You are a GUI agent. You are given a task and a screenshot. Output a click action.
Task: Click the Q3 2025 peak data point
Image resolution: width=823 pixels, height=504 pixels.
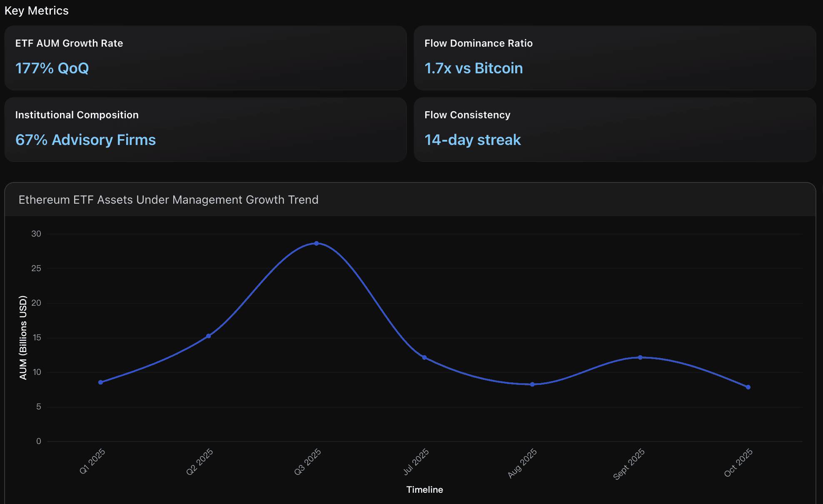tap(317, 243)
